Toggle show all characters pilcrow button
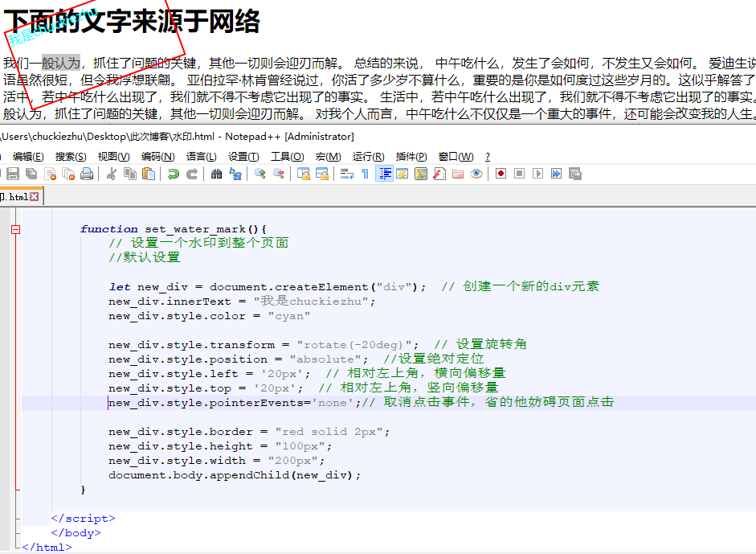756x554 pixels. tap(365, 174)
